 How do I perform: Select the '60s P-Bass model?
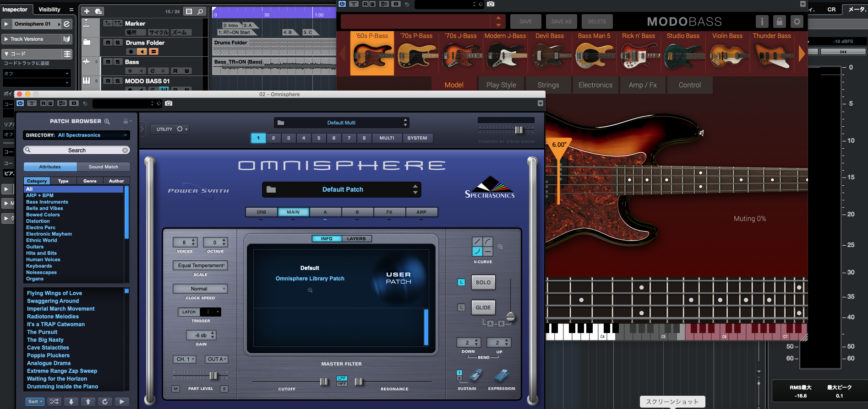pos(372,53)
